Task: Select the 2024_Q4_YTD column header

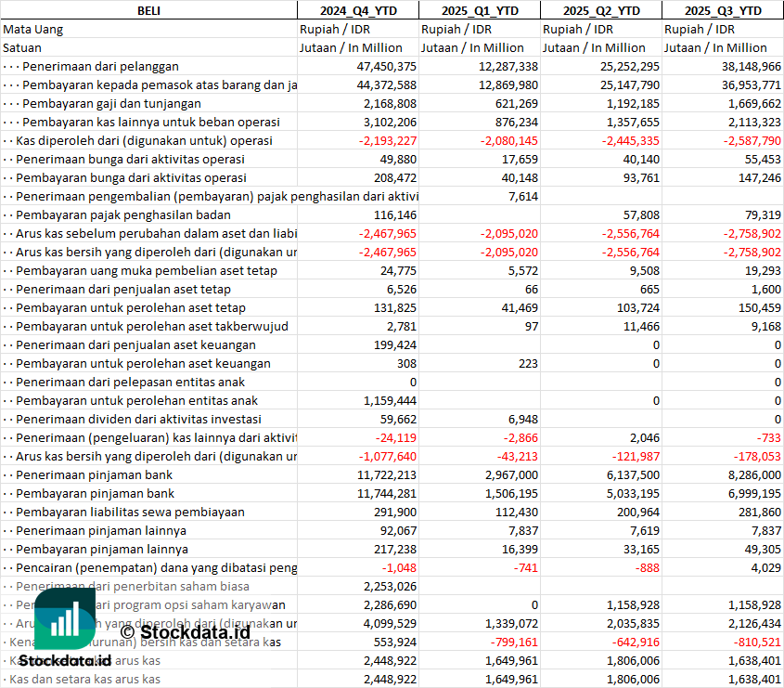Action: click(357, 10)
